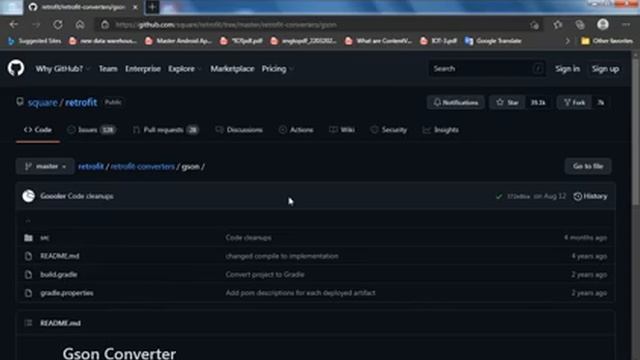Click the commit status green checkmark
The image size is (640, 360).
pyautogui.click(x=499, y=196)
